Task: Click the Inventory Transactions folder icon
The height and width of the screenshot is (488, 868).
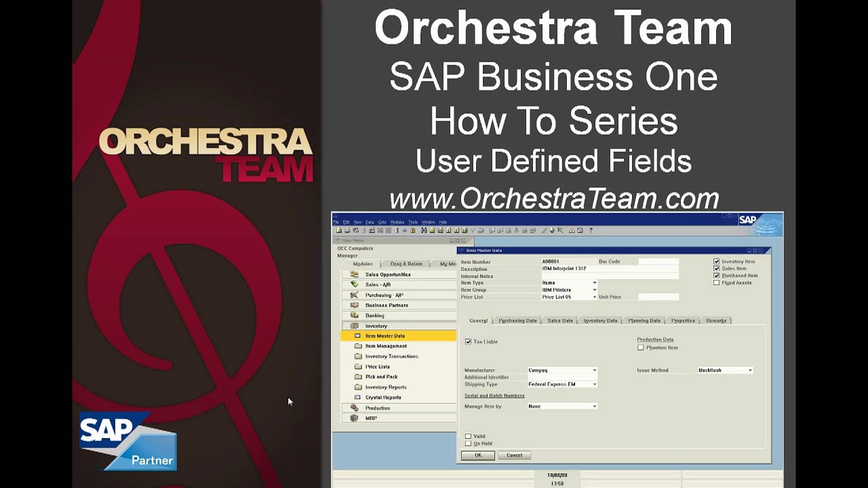Action: tap(358, 356)
